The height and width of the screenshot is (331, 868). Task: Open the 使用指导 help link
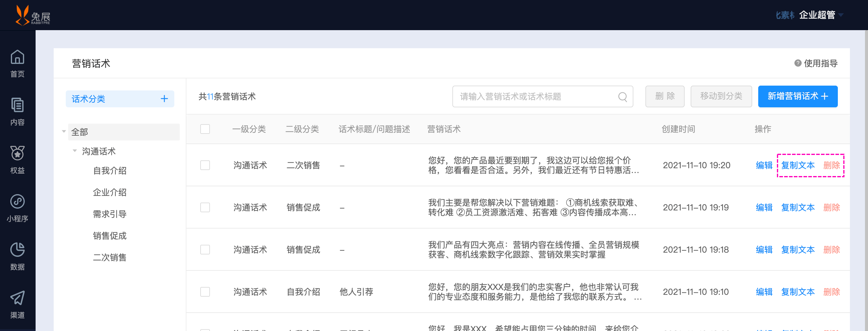(820, 63)
